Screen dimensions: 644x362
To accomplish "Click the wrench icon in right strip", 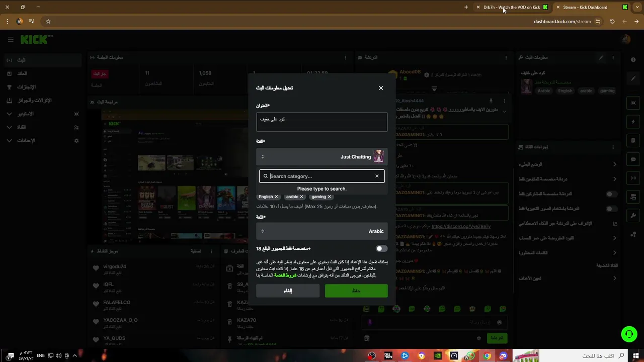I will (x=633, y=215).
